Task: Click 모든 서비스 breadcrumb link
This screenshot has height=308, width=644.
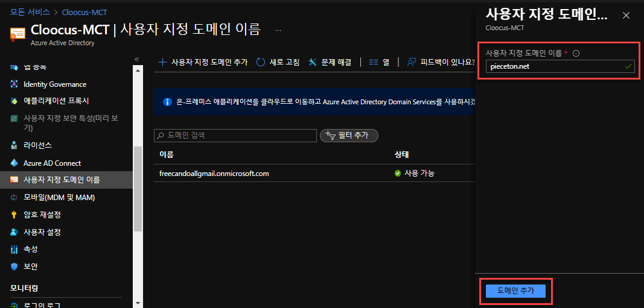Action: [x=30, y=12]
